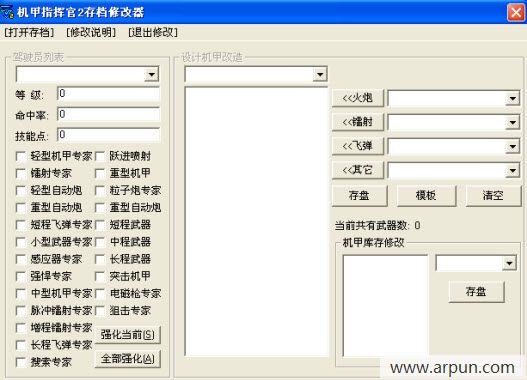This screenshot has height=380, width=527.
Task: Focus the 命中率 input field
Action: tap(109, 115)
